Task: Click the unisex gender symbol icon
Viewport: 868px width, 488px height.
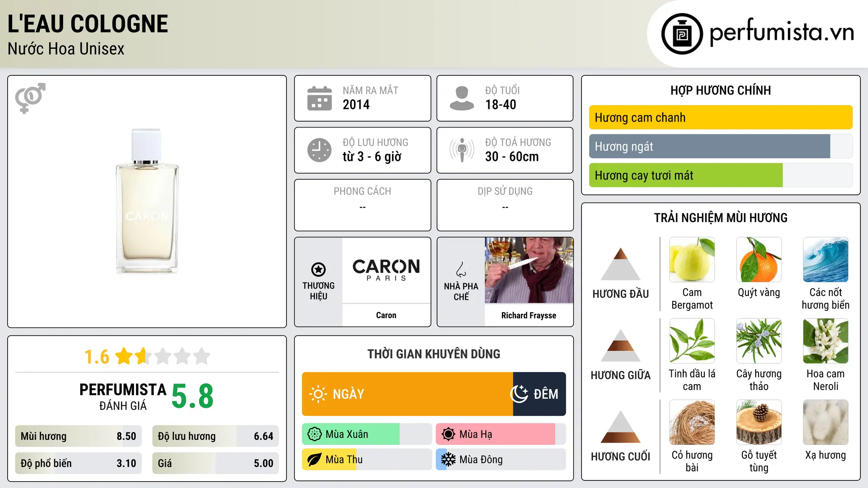Action: [x=30, y=98]
